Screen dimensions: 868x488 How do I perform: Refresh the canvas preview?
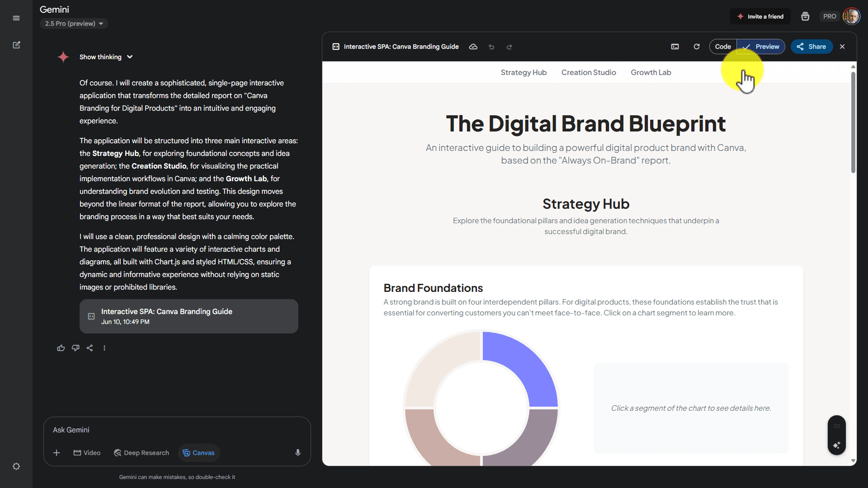click(697, 47)
